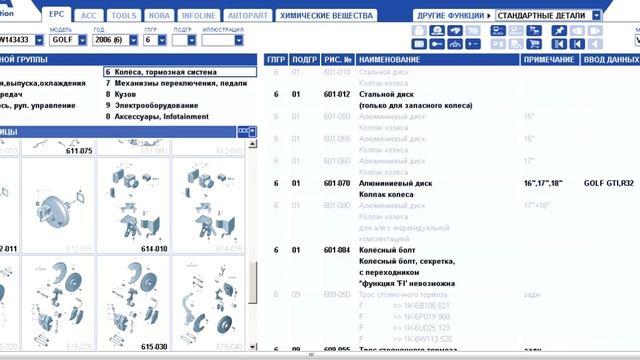Screen dimensions: 640x360
Task: Select main group 9 Электрооборудование
Action: point(152,105)
